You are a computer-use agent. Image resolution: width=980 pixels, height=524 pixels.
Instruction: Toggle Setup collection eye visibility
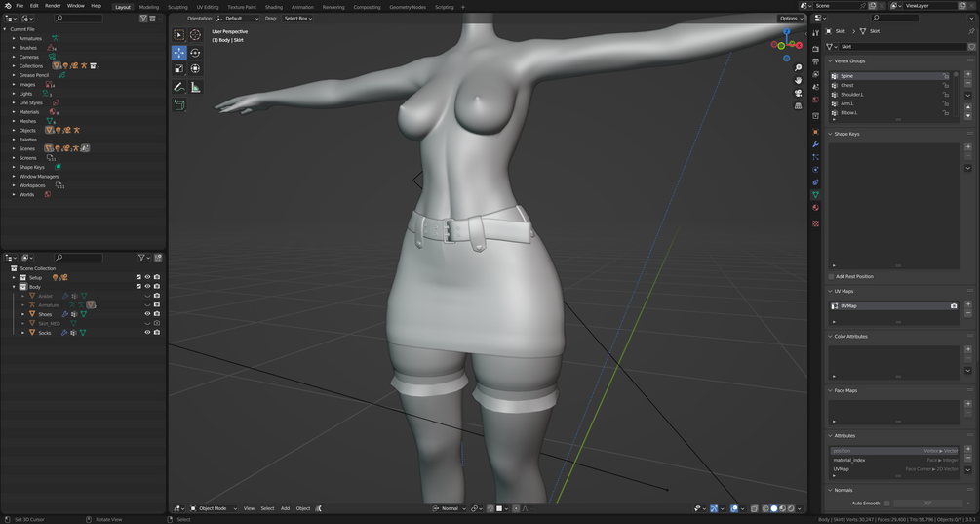148,277
